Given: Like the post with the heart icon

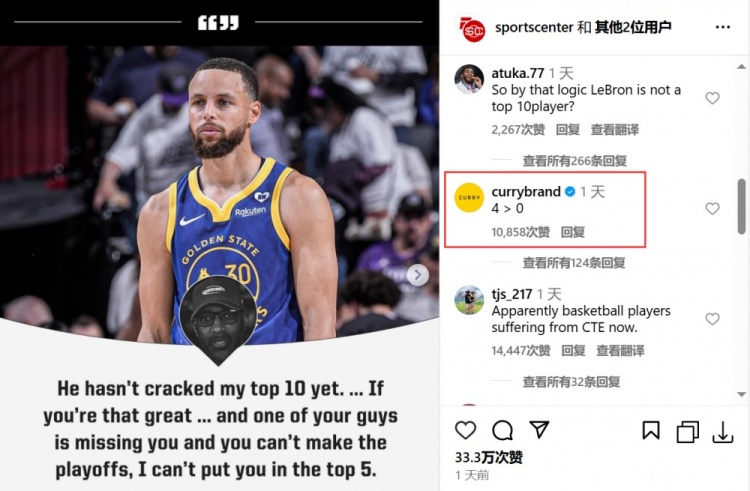Looking at the screenshot, I should [465, 430].
